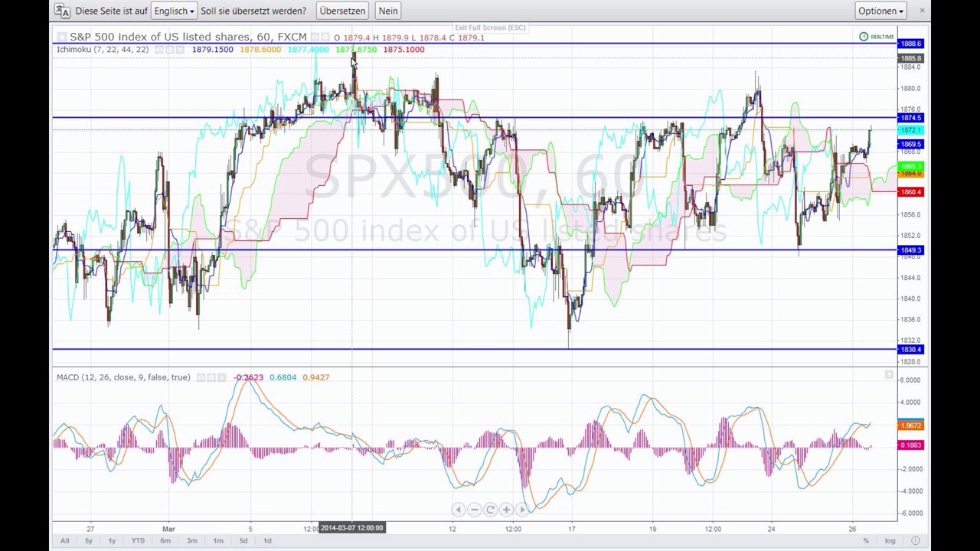
Task: Click the browser translate icon
Action: click(63, 11)
